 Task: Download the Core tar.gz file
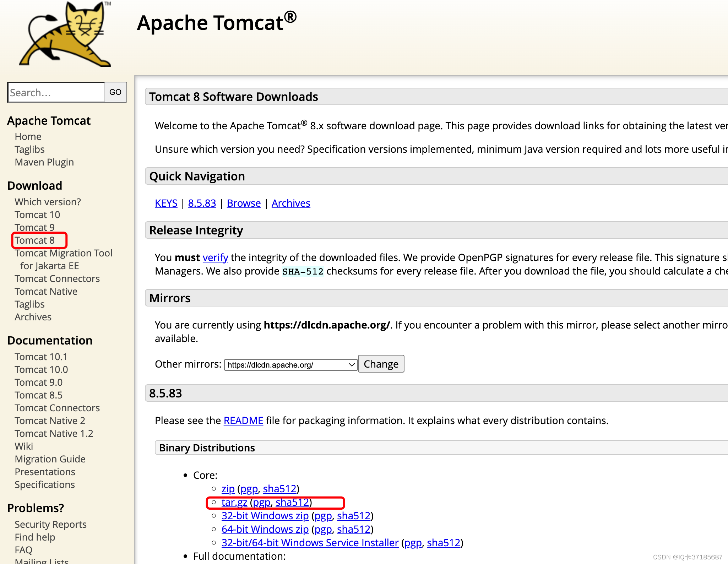pos(234,502)
